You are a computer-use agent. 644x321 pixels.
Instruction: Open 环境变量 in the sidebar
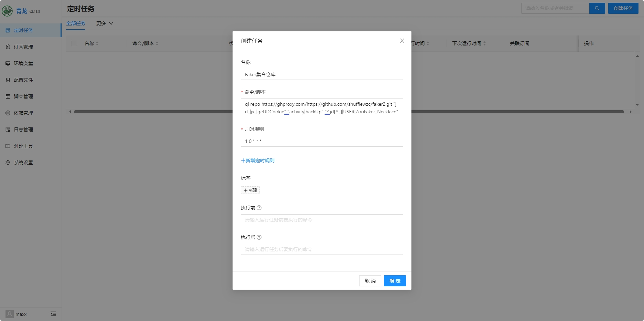point(31,63)
